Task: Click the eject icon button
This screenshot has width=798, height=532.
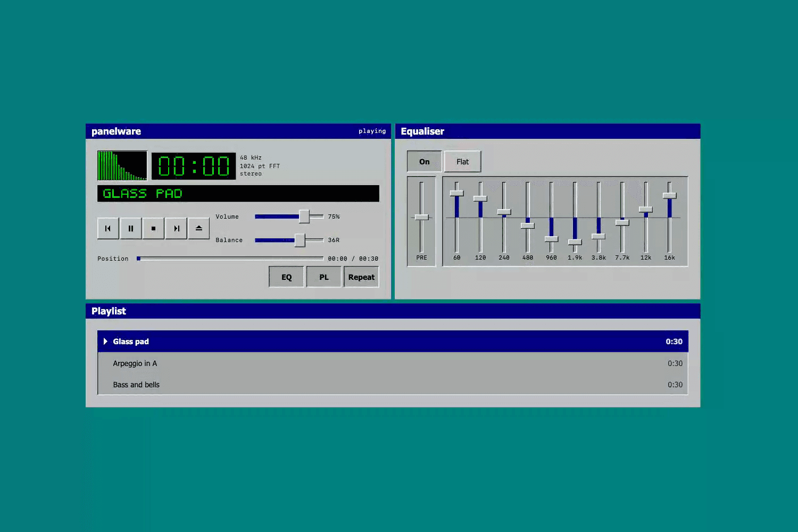Action: tap(198, 229)
